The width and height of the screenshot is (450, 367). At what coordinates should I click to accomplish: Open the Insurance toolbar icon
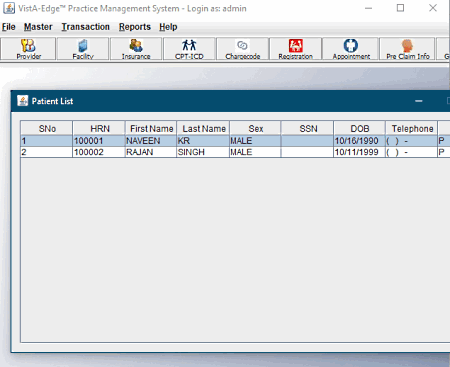136,49
